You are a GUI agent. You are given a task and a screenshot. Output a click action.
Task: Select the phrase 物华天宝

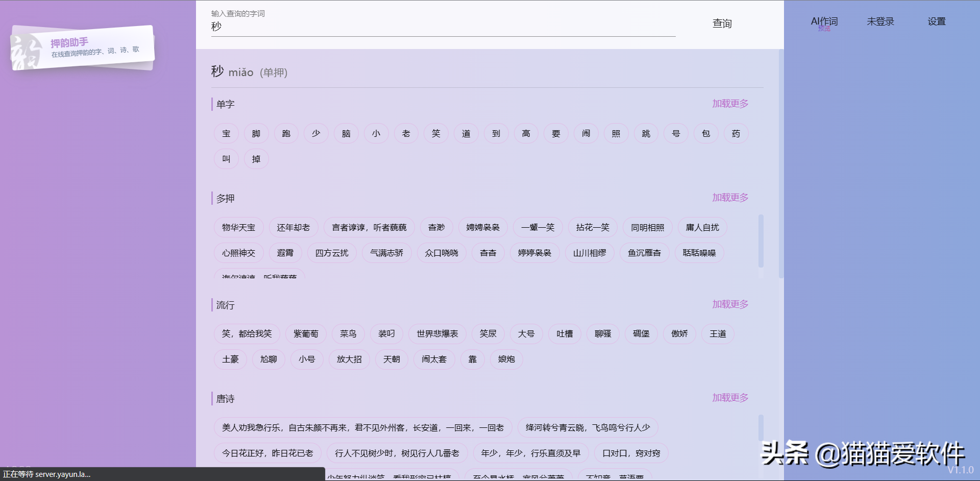238,228
